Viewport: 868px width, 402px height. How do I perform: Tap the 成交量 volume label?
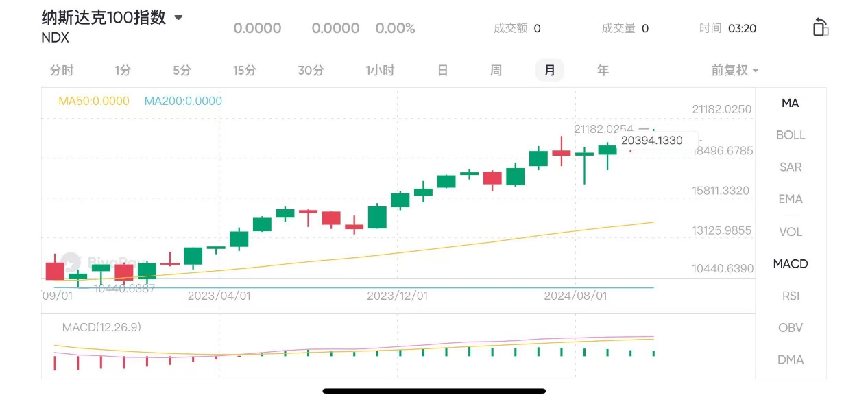[618, 28]
